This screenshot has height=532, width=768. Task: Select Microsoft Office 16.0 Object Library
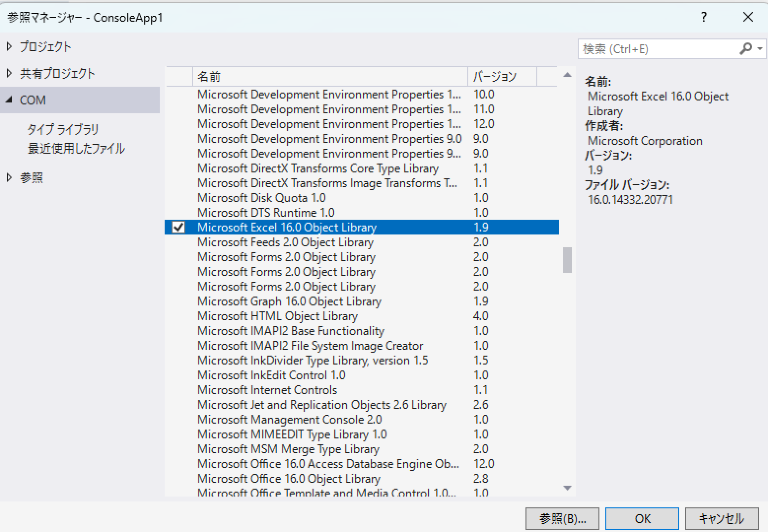click(362, 478)
